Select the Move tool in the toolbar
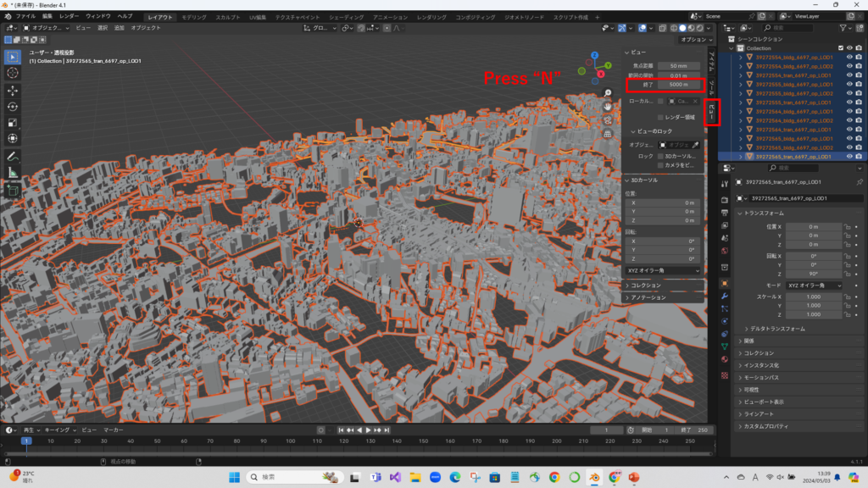This screenshot has width=868, height=488. click(x=13, y=90)
